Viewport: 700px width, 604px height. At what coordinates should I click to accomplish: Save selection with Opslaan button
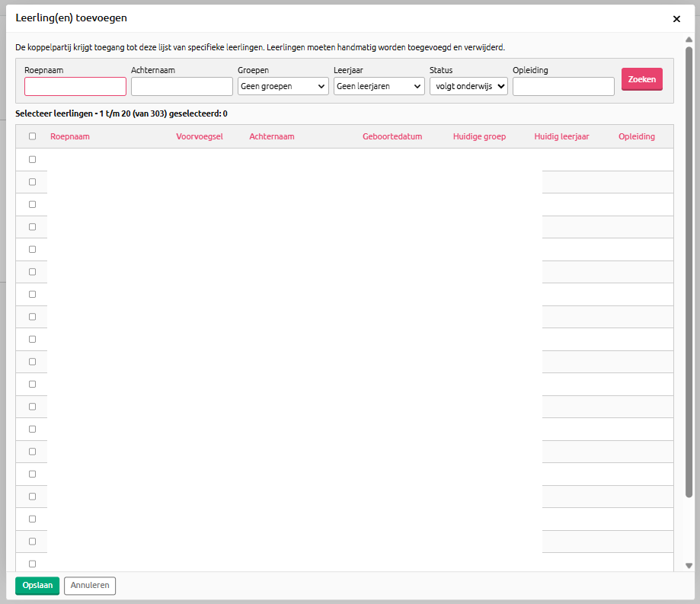click(37, 586)
